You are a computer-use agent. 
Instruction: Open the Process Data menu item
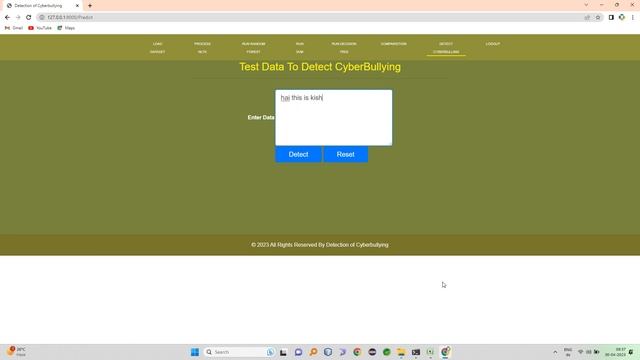coord(202,48)
